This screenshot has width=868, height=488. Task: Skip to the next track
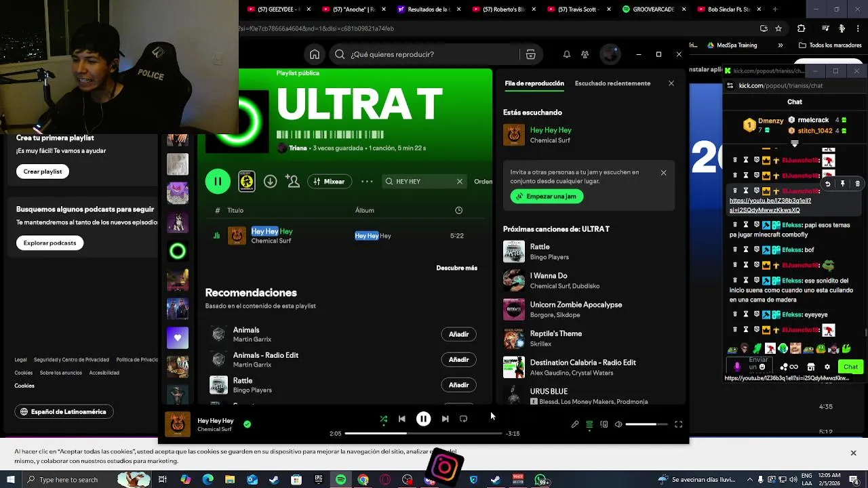(445, 419)
